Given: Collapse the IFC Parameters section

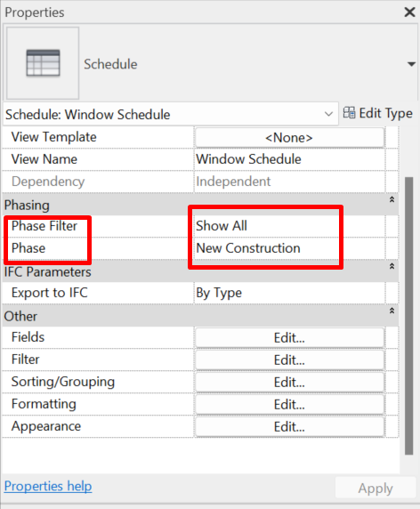Looking at the screenshot, I should [x=392, y=266].
